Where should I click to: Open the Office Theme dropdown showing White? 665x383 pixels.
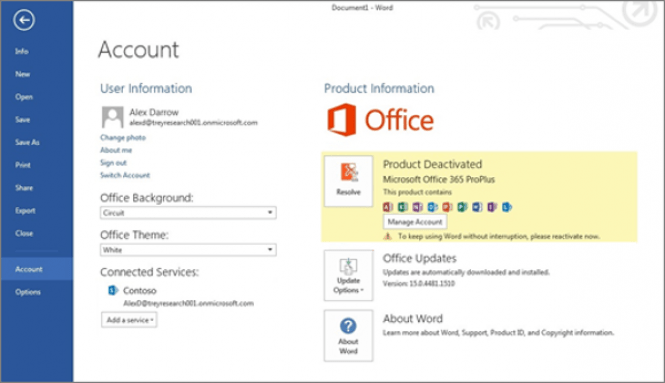[188, 250]
